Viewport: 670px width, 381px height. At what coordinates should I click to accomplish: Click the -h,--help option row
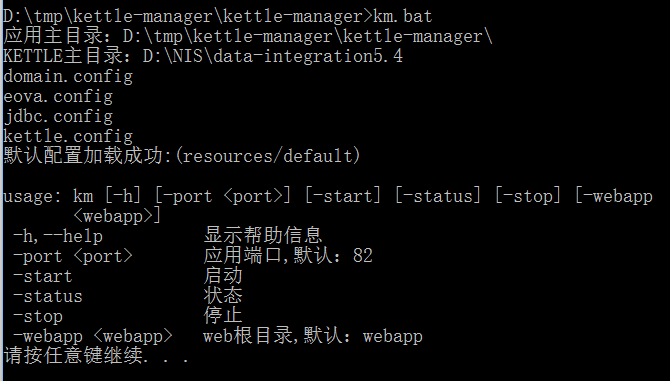click(168, 236)
